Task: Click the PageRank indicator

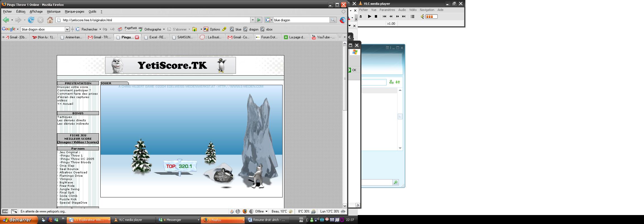Action: (131, 29)
